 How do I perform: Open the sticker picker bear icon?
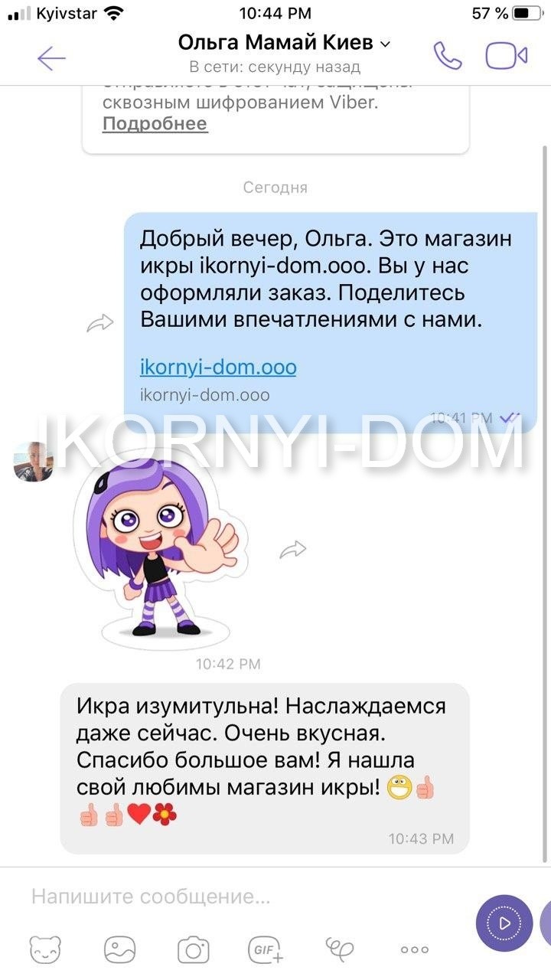coord(46,949)
